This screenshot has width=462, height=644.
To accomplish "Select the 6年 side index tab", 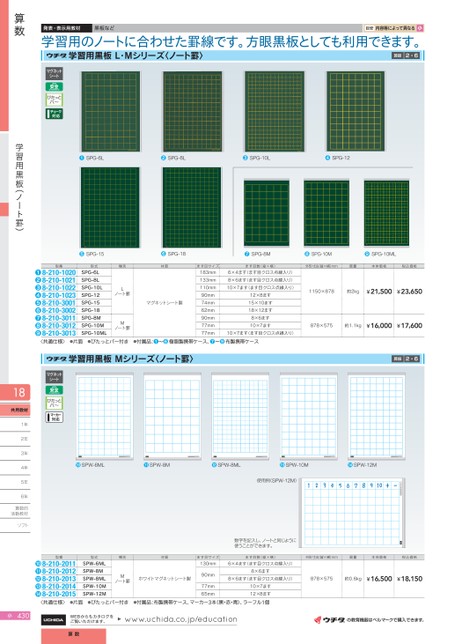I will 15,496.
